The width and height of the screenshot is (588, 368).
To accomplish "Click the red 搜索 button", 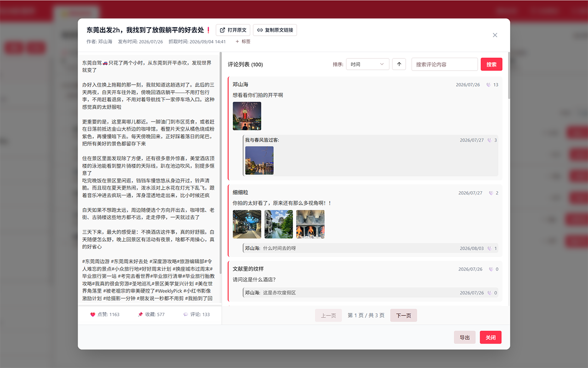I will (x=492, y=64).
